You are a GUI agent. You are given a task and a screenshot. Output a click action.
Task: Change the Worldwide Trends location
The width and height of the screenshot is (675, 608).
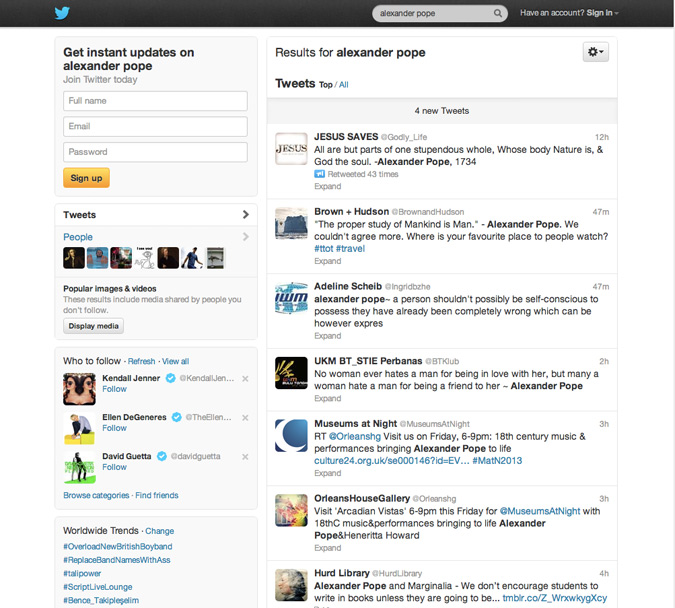[160, 531]
